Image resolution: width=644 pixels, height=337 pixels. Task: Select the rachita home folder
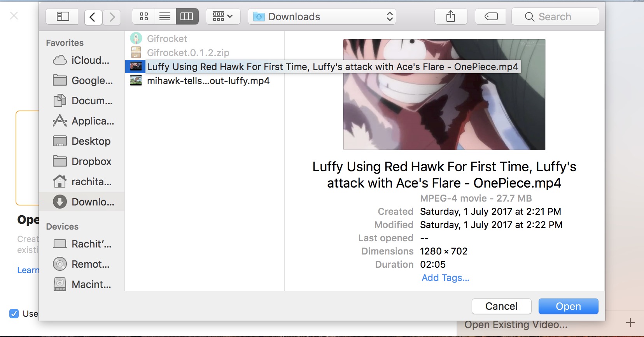82,182
